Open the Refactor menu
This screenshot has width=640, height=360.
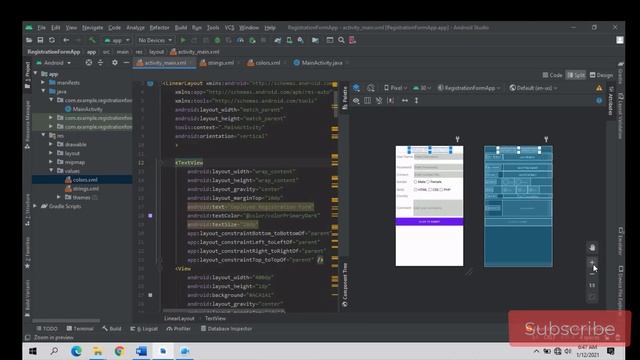pyautogui.click(x=159, y=28)
